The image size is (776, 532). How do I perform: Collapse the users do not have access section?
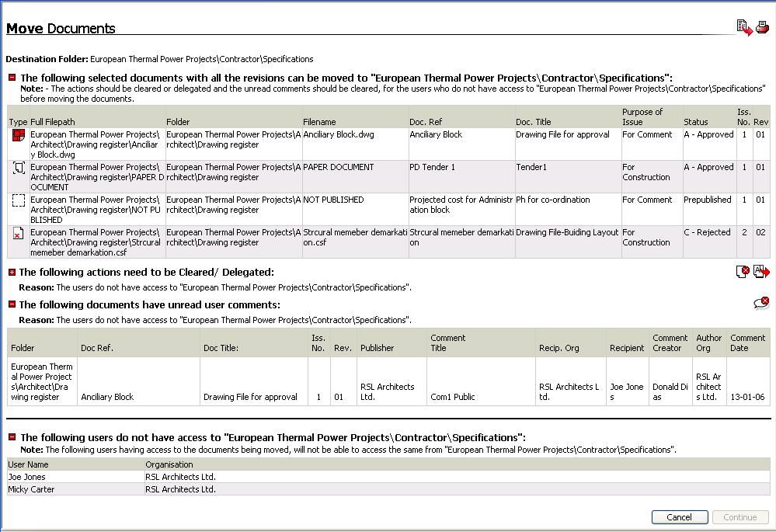pyautogui.click(x=12, y=437)
